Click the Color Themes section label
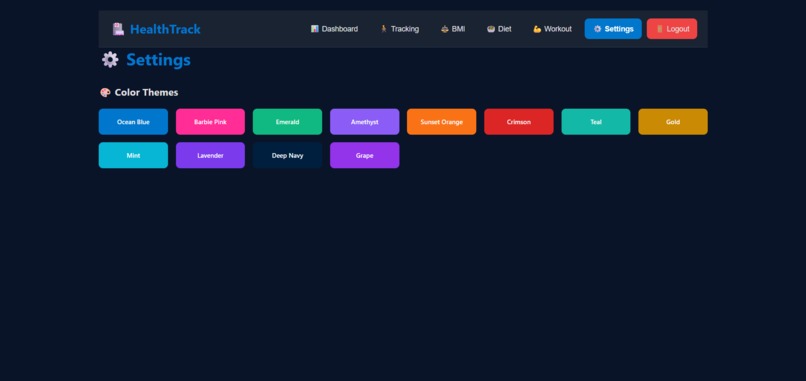The width and height of the screenshot is (806, 381). 146,93
